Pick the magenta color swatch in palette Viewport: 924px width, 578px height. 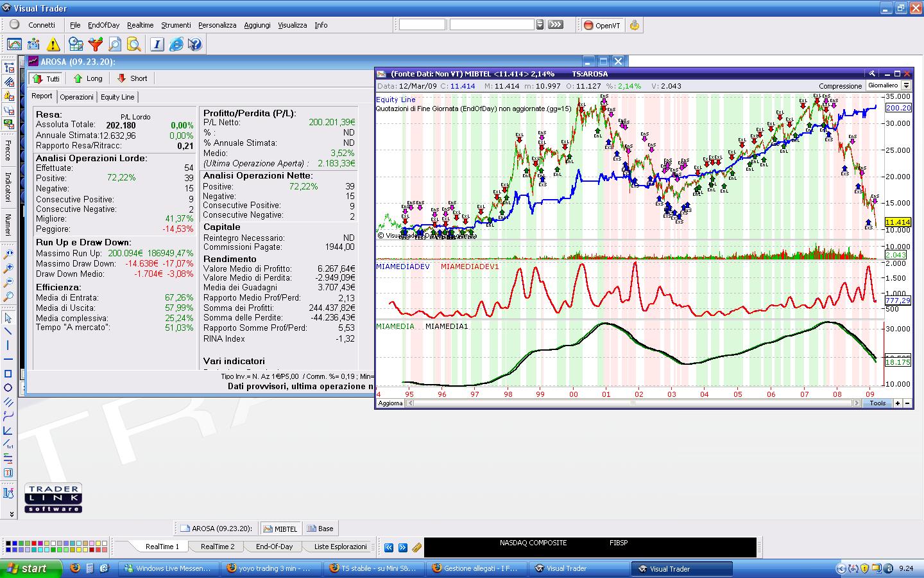pos(41,544)
